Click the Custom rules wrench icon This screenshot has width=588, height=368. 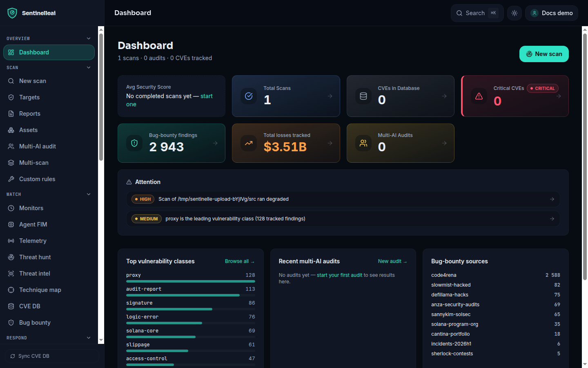point(11,179)
